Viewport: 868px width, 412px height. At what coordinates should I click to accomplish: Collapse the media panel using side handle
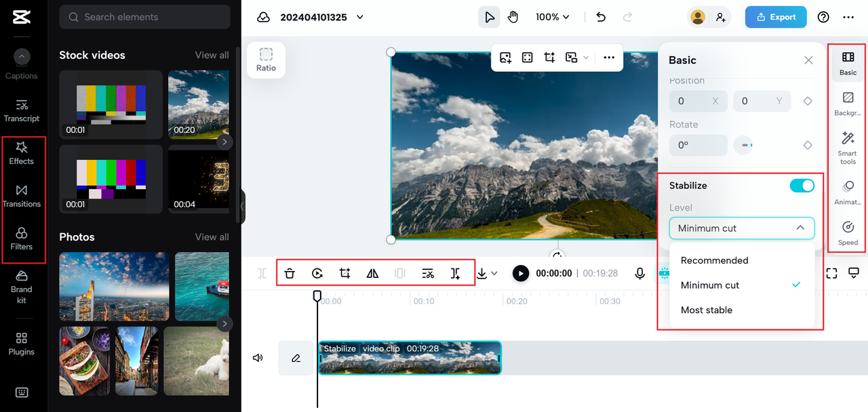coord(243,207)
